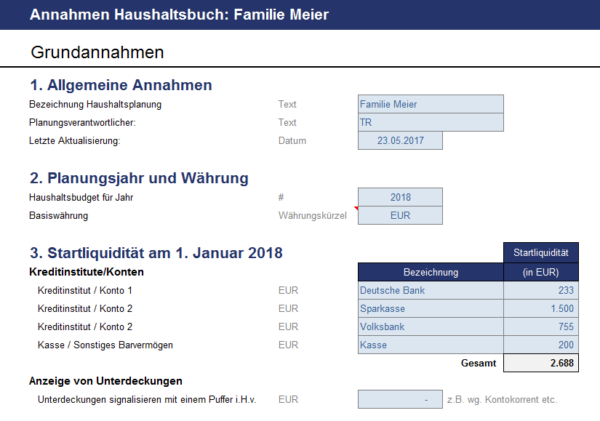The height and width of the screenshot is (421, 600).
Task: Select the label Kreditinstitut / Konto 1
Action: point(85,290)
